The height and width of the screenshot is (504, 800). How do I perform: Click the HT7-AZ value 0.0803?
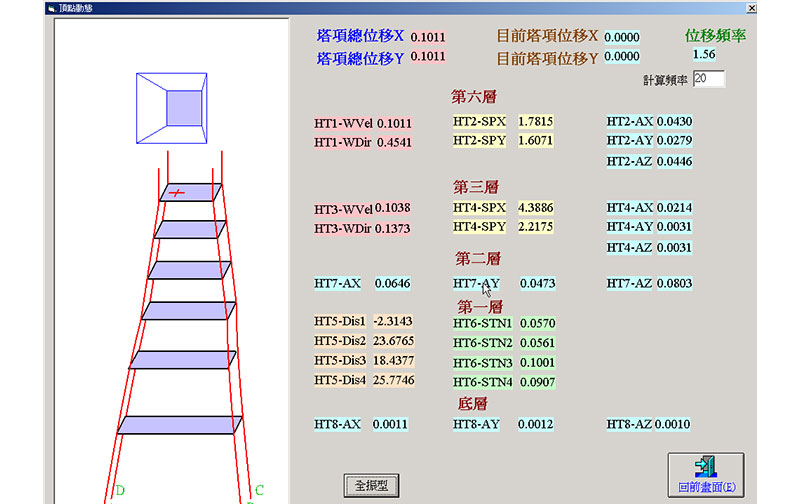674,284
